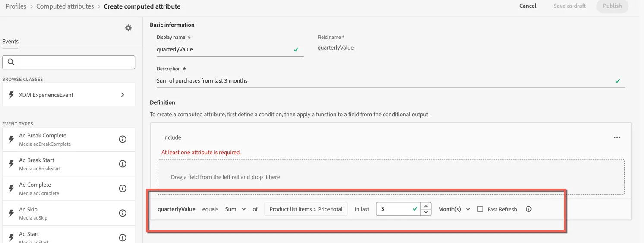Open Fast Refresh info tooltip icon
This screenshot has height=243, width=644.
point(529,209)
